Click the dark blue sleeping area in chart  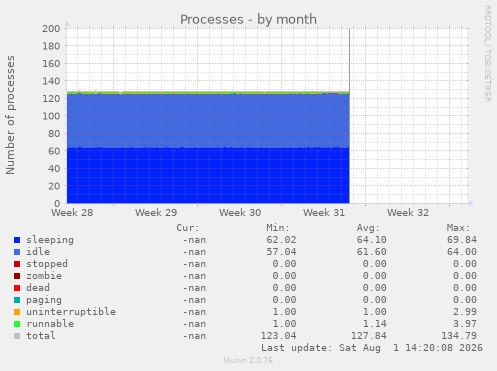point(208,176)
